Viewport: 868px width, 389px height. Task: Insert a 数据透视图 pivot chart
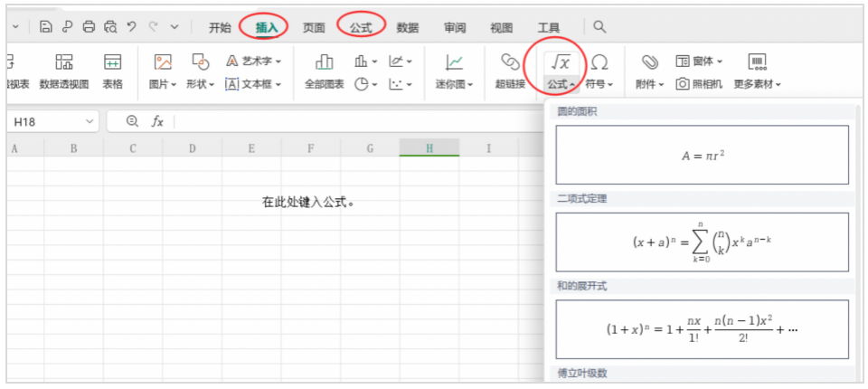point(64,72)
